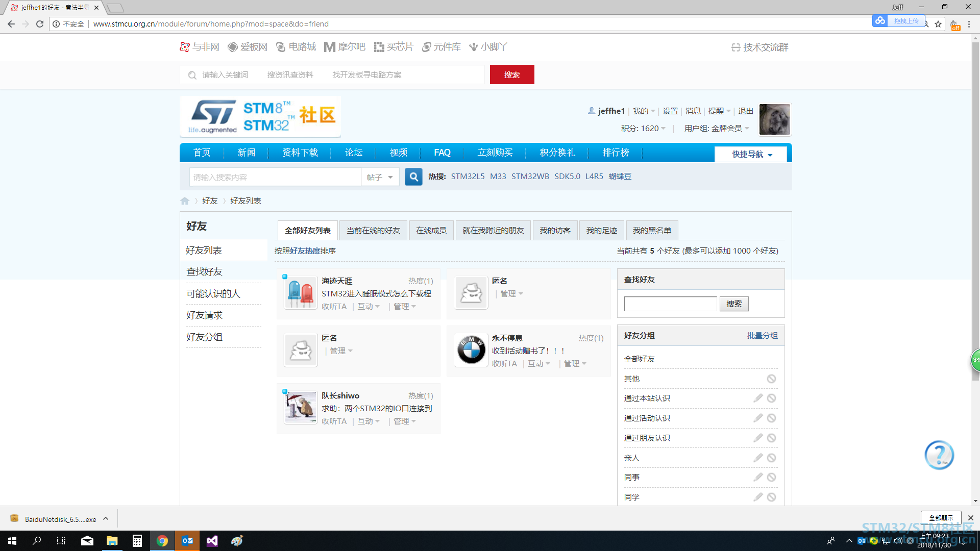The height and width of the screenshot is (551, 980).
Task: Open the 帖子 search type dropdown
Action: (380, 177)
